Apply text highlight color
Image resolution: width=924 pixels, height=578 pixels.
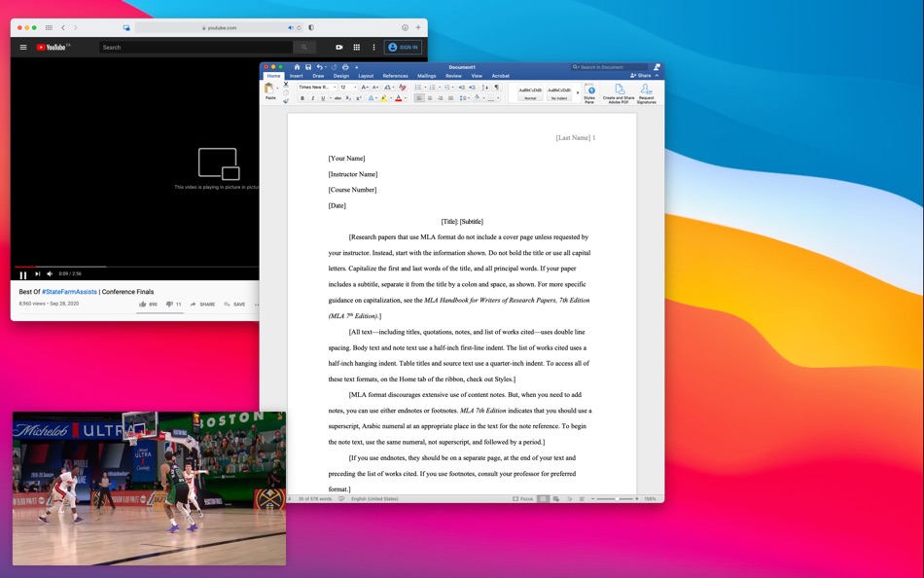[384, 98]
